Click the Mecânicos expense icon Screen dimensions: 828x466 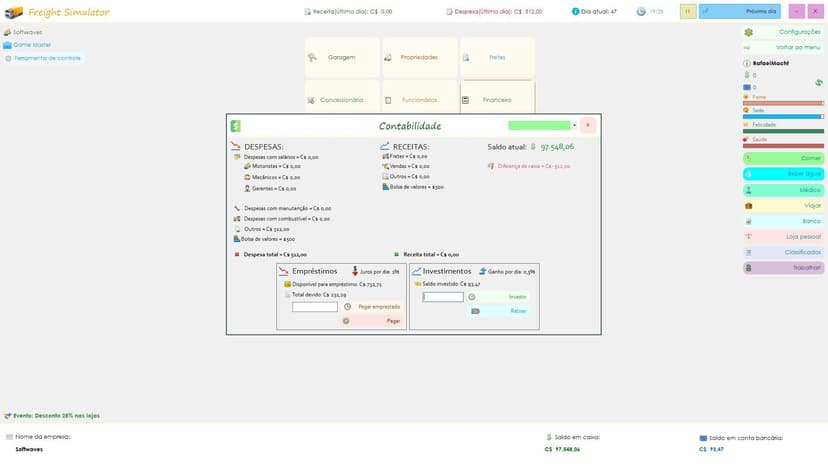247,177
